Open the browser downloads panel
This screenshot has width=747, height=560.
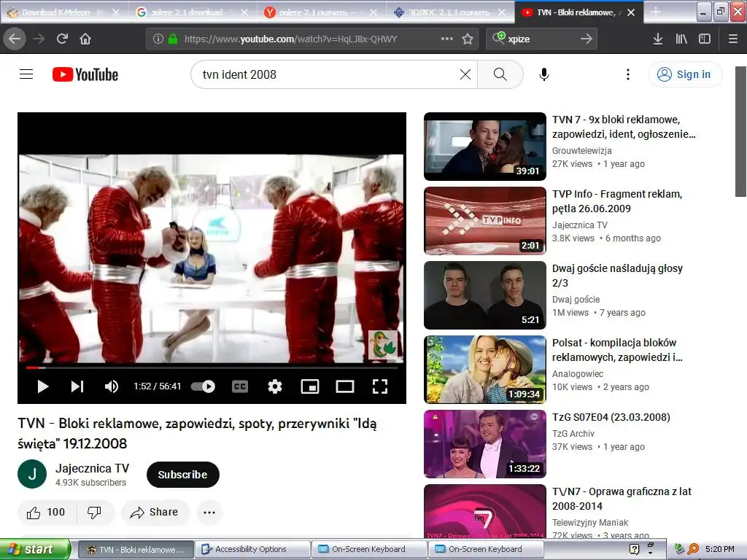click(x=657, y=39)
